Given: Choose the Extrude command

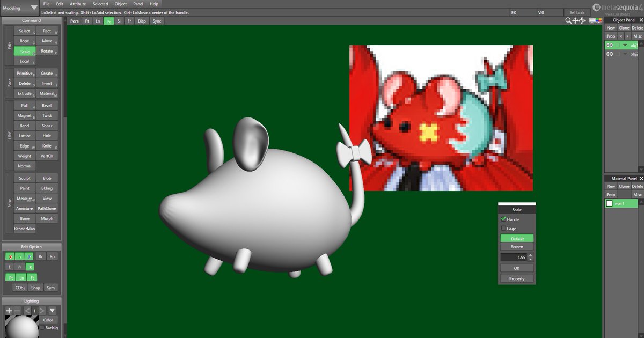Looking at the screenshot, I should (x=25, y=93).
